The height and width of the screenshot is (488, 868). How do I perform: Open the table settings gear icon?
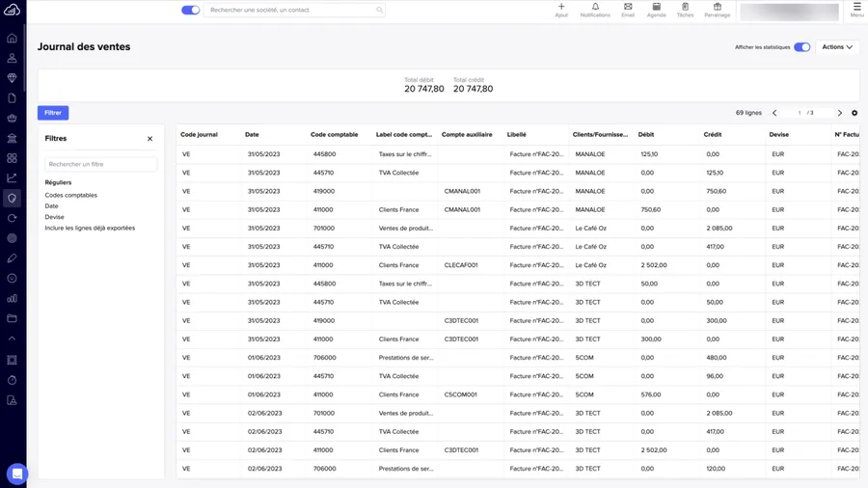[x=854, y=113]
